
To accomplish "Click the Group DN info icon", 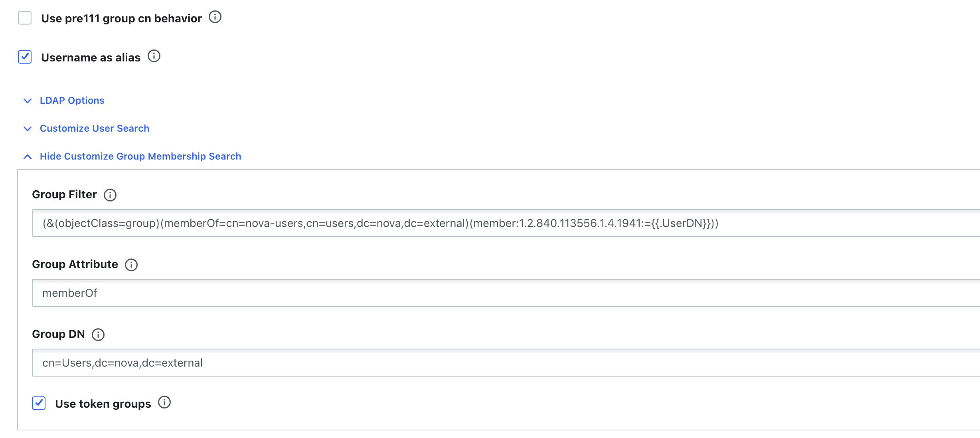I will click(98, 335).
